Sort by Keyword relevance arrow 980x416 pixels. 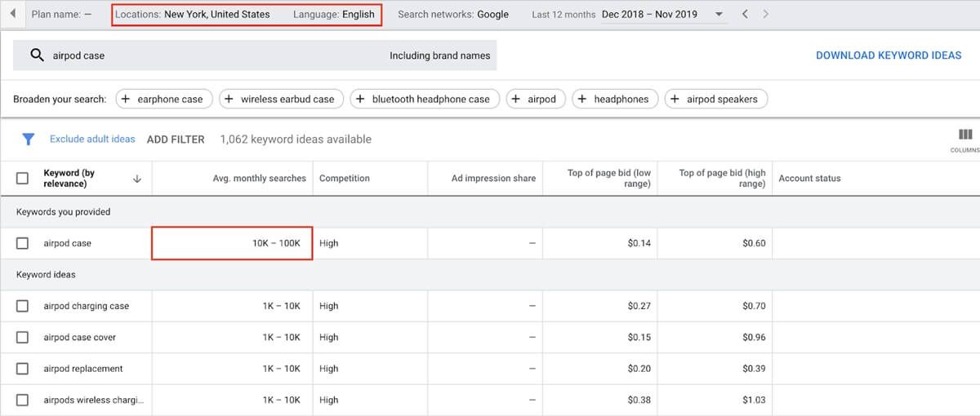click(136, 179)
